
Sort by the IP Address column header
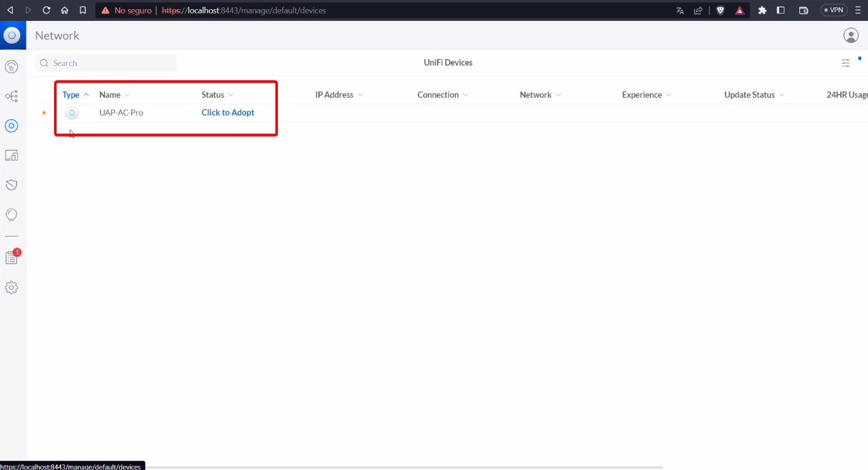click(339, 95)
